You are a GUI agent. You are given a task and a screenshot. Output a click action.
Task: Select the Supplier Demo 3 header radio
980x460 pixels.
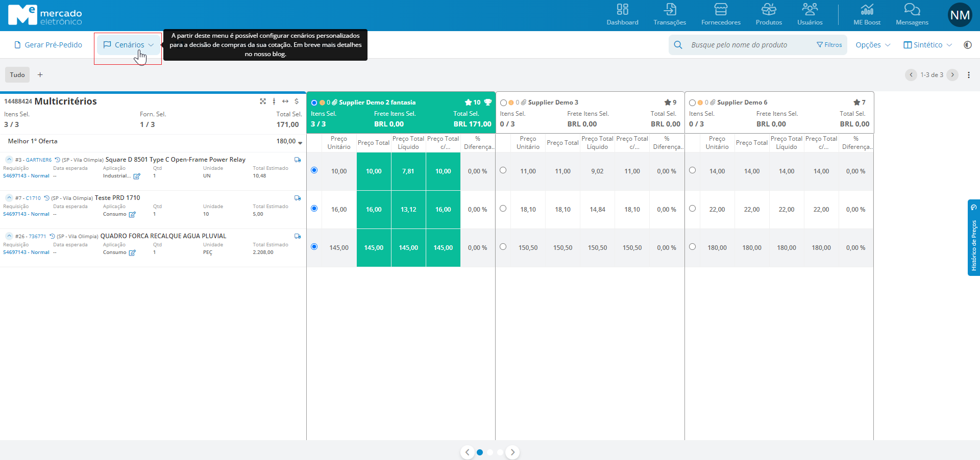coord(503,103)
